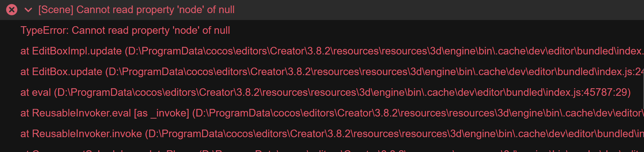Screen dimensions: 644x152
Task: Click the word TypeError in the trace
Action: pos(44,30)
